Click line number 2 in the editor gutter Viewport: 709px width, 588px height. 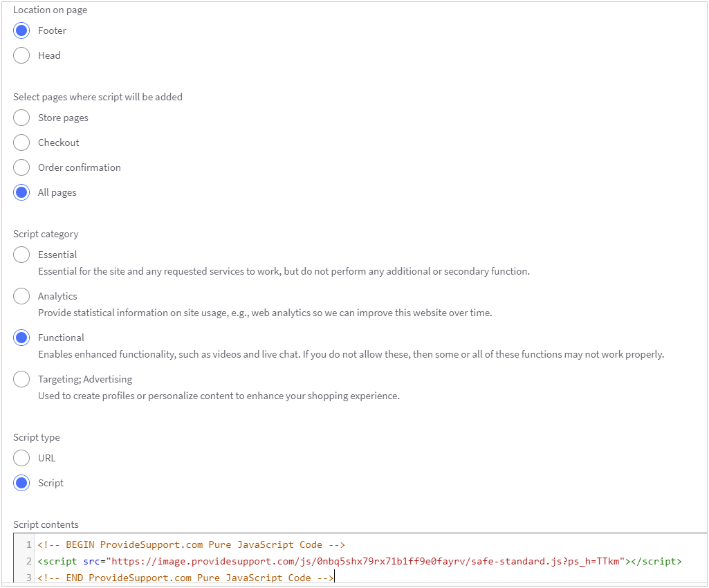(x=29, y=561)
